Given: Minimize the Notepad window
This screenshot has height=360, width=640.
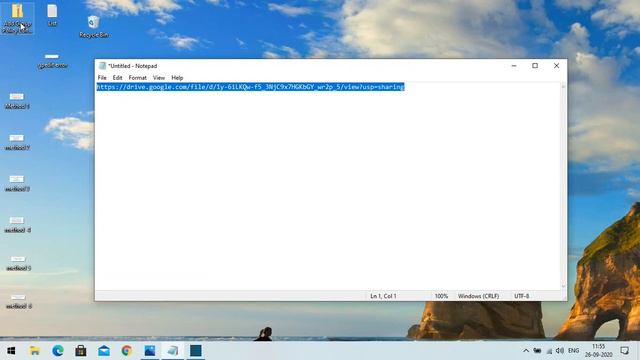Looking at the screenshot, I should 514,66.
